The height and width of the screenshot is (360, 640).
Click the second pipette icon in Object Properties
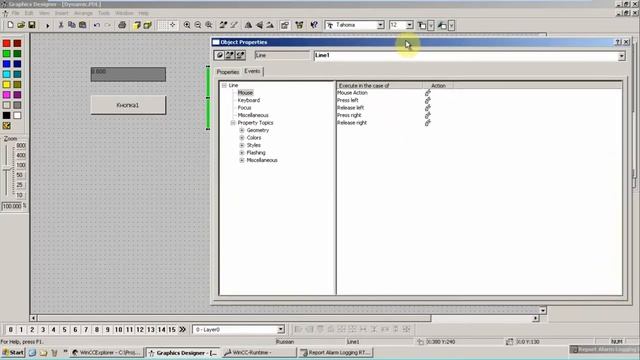click(x=230, y=55)
